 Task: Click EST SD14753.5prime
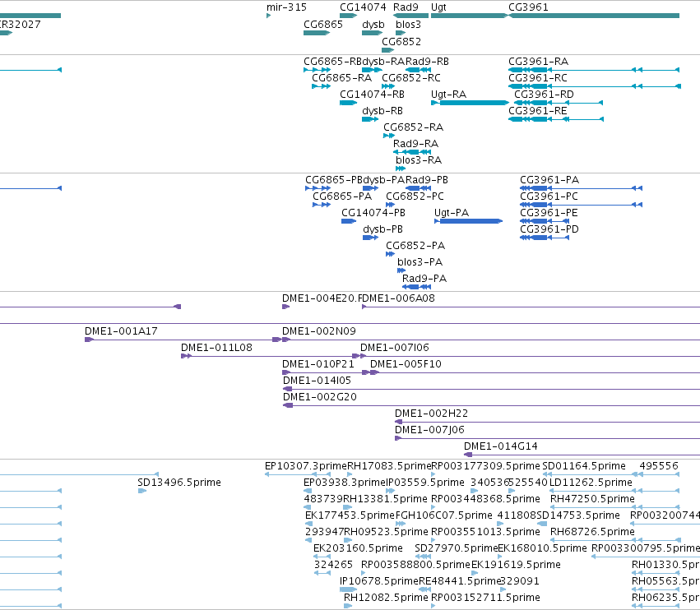[x=578, y=515]
